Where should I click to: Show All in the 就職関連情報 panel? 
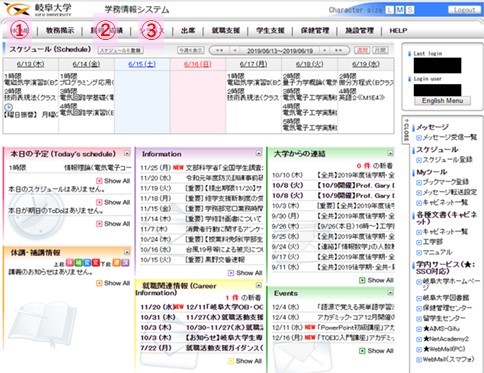(245, 361)
